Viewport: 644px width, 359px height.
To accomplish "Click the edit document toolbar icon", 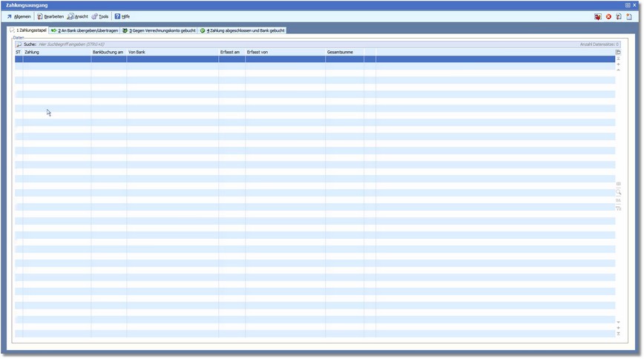I will (619, 16).
